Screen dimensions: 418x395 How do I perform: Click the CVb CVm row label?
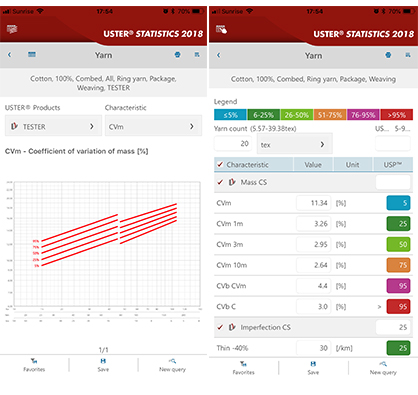tap(231, 286)
